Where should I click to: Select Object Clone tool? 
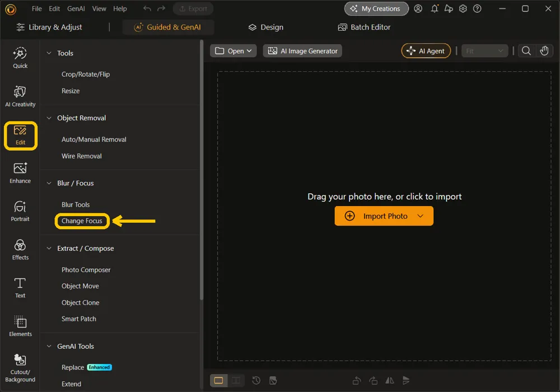click(x=80, y=302)
